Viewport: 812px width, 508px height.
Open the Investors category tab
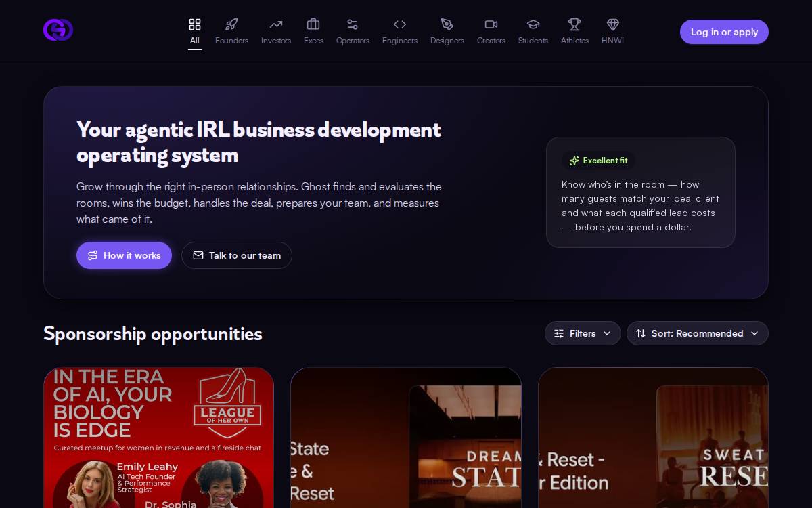click(x=276, y=33)
